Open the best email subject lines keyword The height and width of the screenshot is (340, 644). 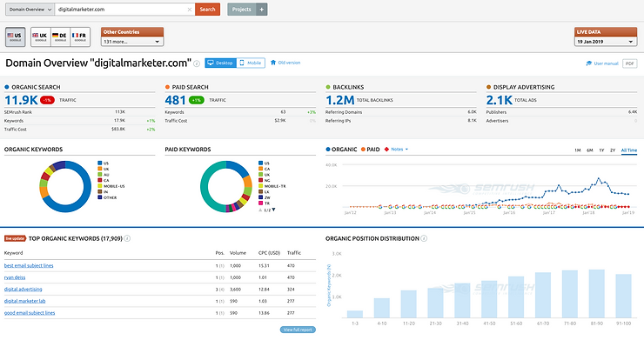(x=29, y=266)
